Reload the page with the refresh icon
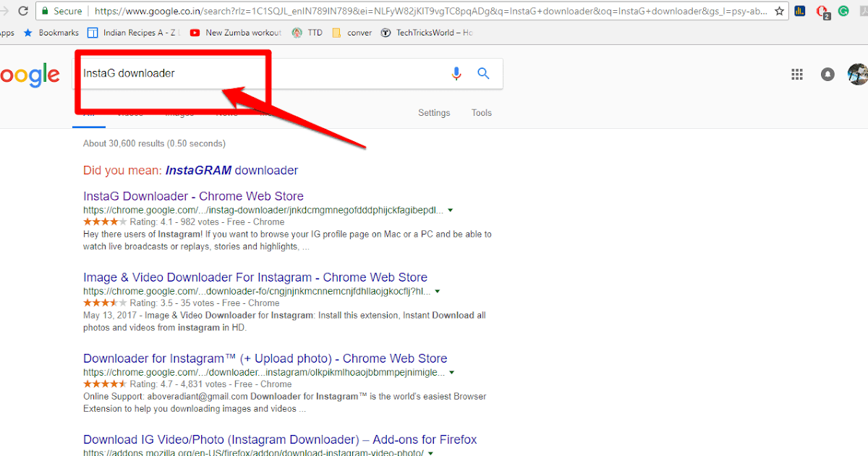 [x=23, y=12]
